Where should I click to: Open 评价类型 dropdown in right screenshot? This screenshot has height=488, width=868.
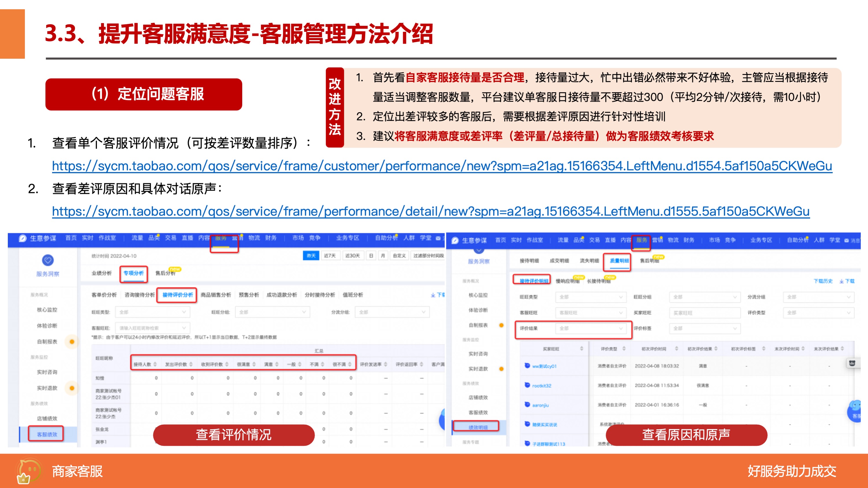point(819,312)
